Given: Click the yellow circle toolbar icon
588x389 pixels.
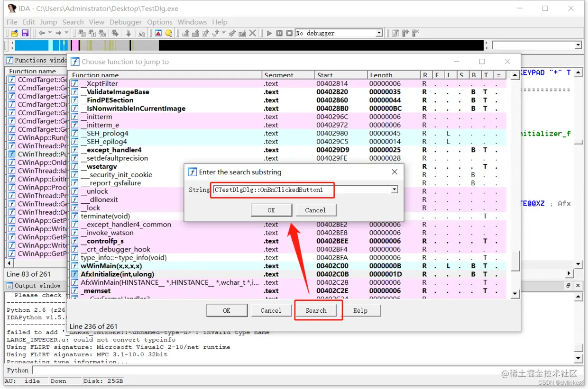Looking at the screenshot, I should 169,33.
